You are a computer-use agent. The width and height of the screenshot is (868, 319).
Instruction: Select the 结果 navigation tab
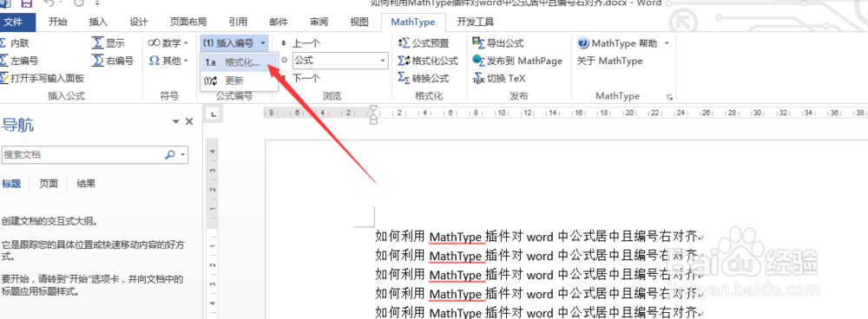pos(86,184)
